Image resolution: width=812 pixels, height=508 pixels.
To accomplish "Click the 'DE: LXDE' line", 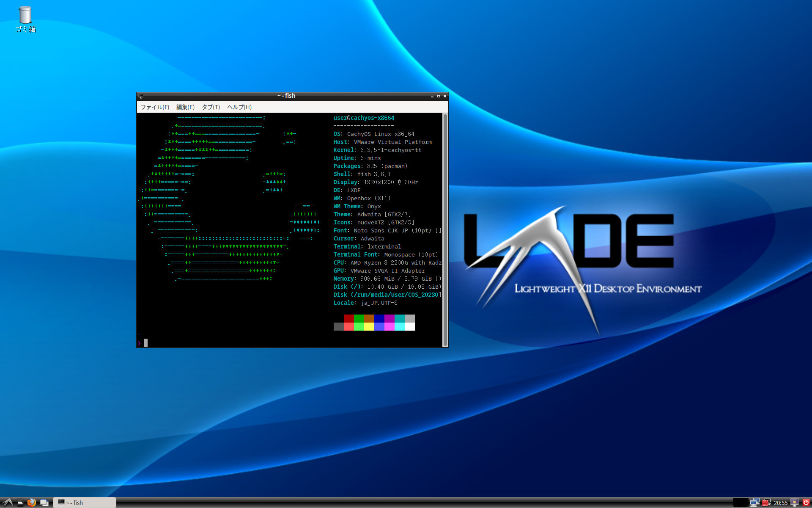I will [x=347, y=190].
